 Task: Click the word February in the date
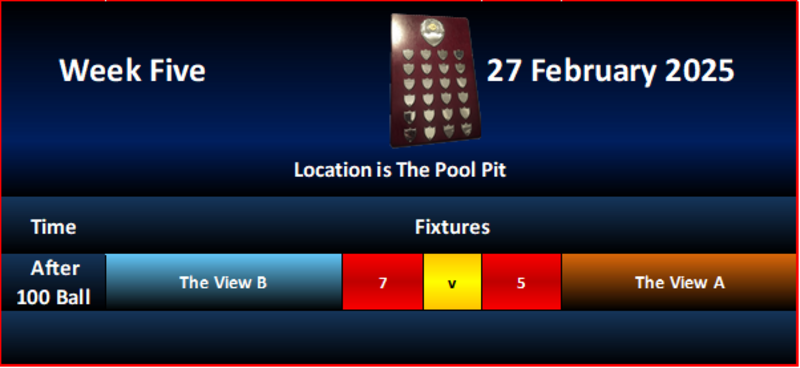pos(593,71)
